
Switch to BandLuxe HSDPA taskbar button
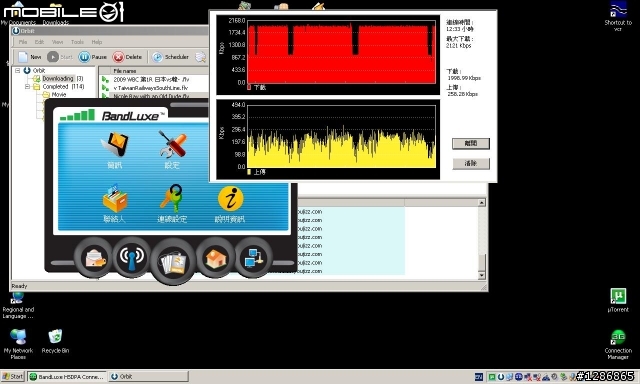point(67,376)
